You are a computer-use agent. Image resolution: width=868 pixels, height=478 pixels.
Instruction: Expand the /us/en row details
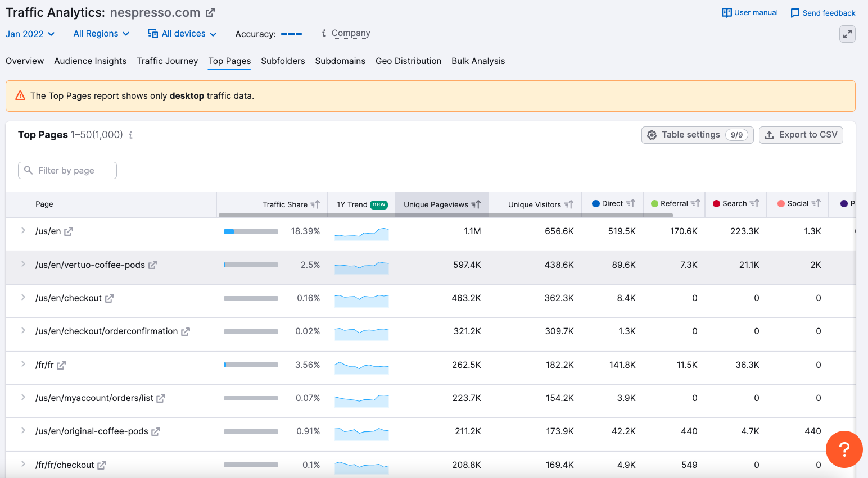coord(22,231)
